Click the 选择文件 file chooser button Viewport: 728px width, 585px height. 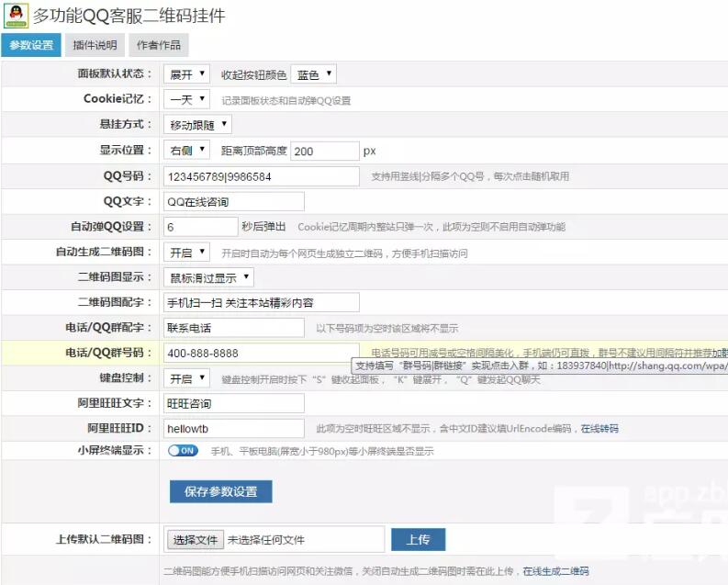click(x=195, y=539)
